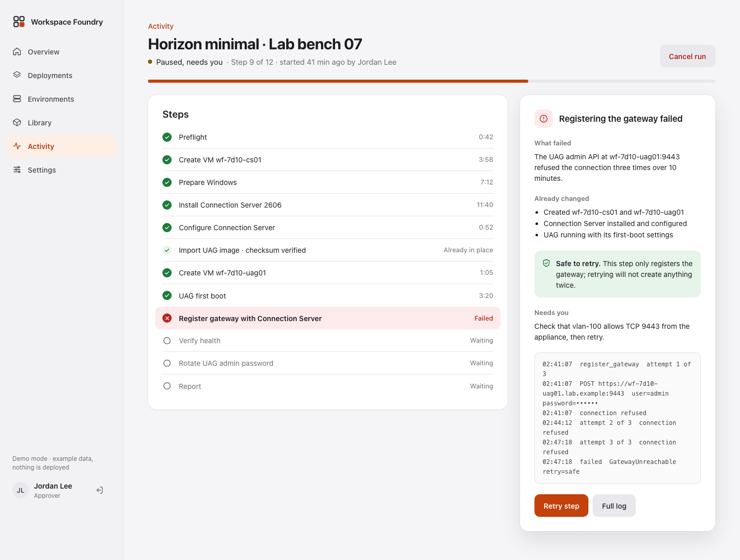
Task: Click the empty circle icon for Report
Action: [167, 386]
